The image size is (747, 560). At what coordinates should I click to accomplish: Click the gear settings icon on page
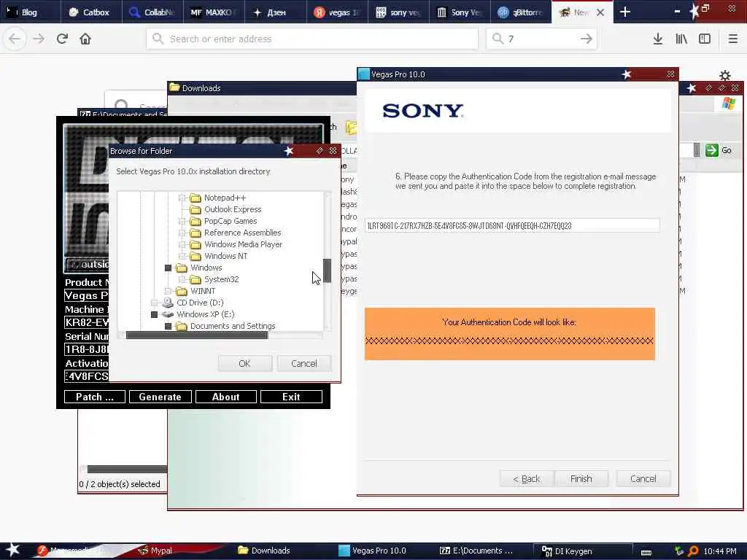click(724, 75)
